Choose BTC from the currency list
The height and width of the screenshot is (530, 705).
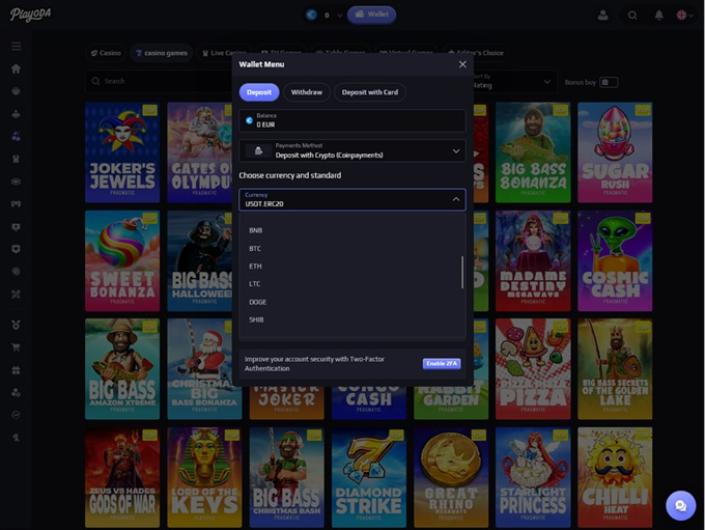255,248
